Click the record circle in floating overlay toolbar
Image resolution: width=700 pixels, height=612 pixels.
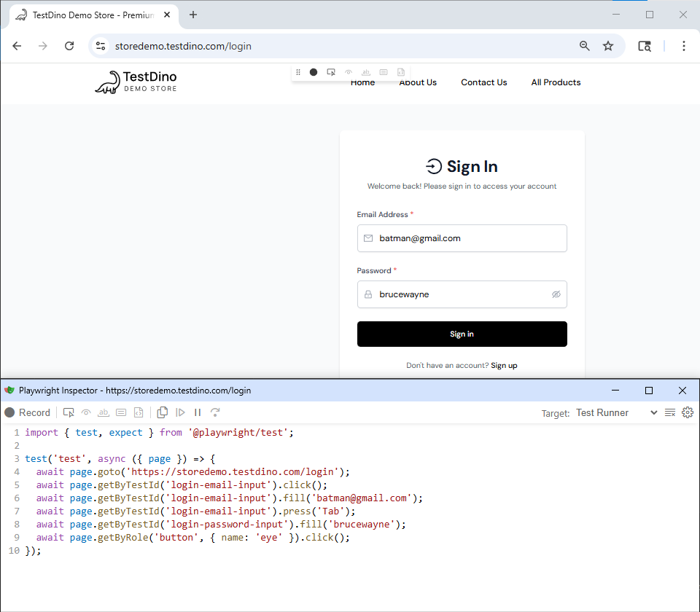pos(314,72)
